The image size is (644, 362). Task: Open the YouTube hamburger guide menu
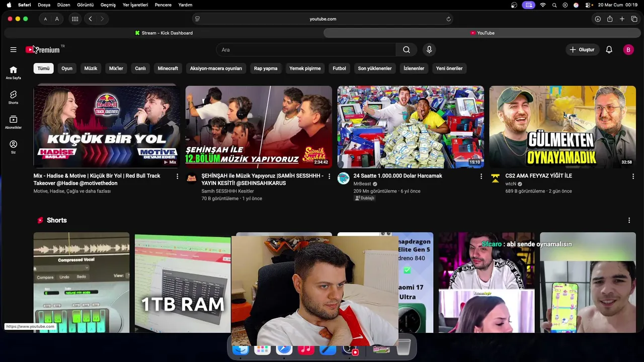(13, 50)
